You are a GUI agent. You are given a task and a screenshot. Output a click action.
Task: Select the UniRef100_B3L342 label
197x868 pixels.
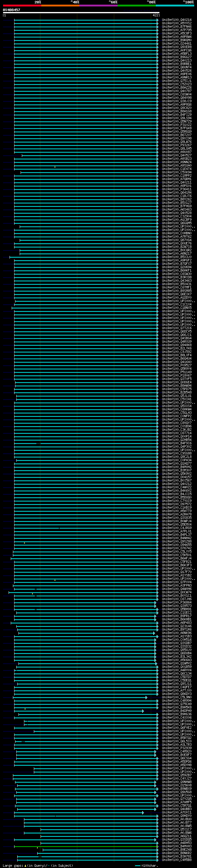point(176,656)
